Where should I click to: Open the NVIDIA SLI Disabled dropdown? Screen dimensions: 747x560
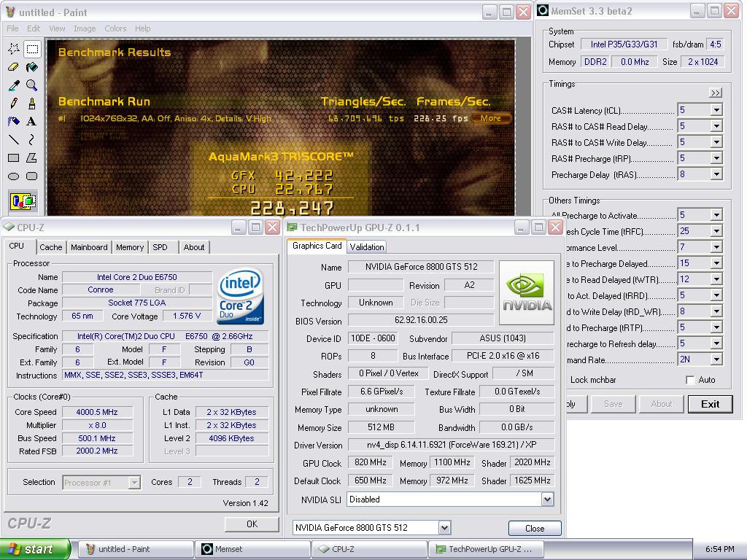tap(547, 499)
